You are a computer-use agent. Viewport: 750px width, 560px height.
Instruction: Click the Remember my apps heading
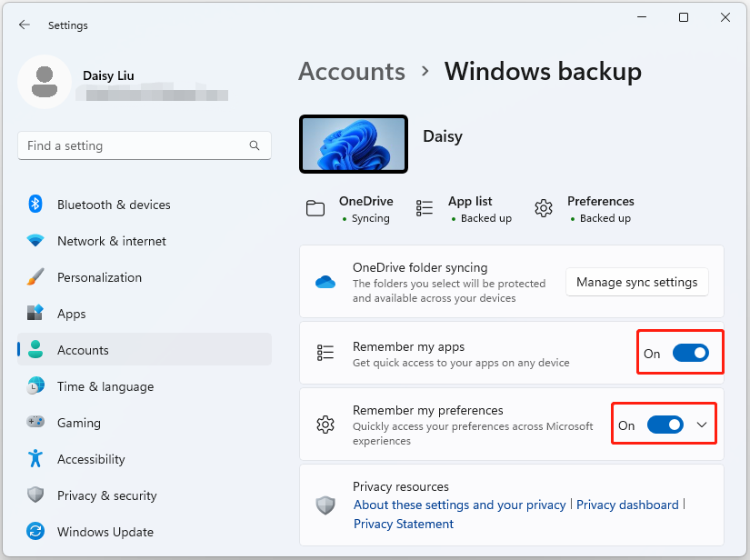(408, 346)
